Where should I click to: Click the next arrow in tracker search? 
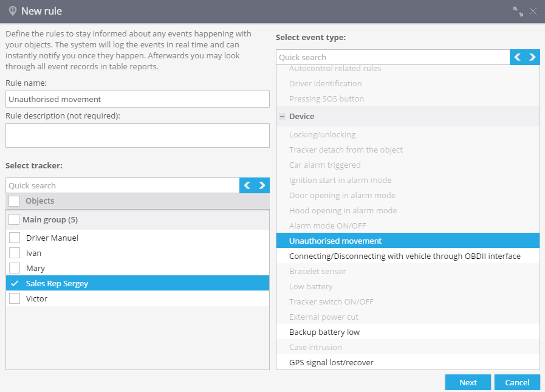pyautogui.click(x=262, y=185)
